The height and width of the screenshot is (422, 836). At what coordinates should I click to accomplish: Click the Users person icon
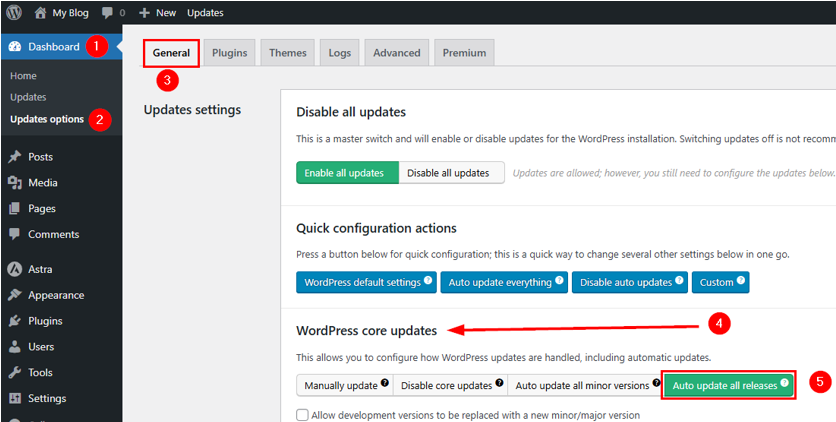(15, 346)
